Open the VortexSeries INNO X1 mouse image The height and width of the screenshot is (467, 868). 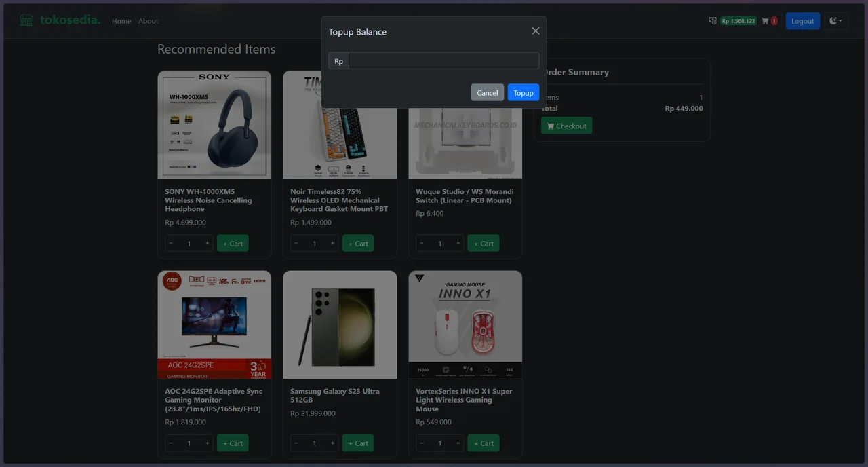465,324
